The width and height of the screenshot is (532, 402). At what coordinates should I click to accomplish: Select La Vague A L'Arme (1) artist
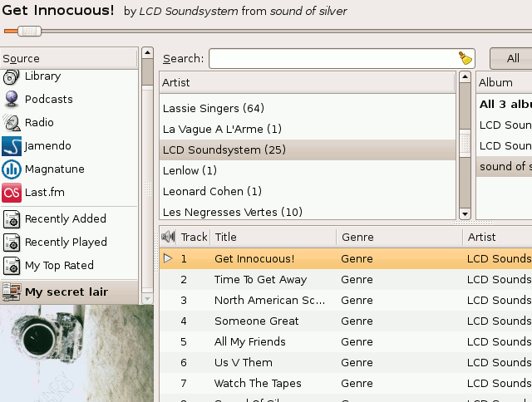(x=308, y=129)
